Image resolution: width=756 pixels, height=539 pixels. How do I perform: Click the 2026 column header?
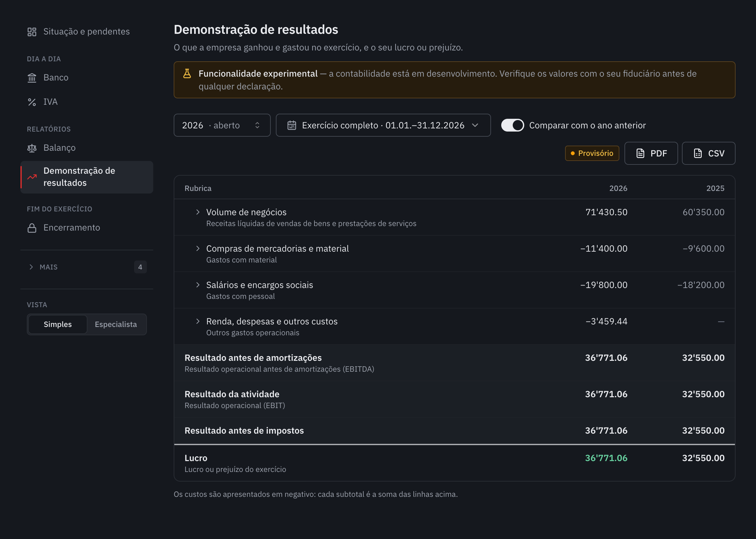tap(618, 188)
